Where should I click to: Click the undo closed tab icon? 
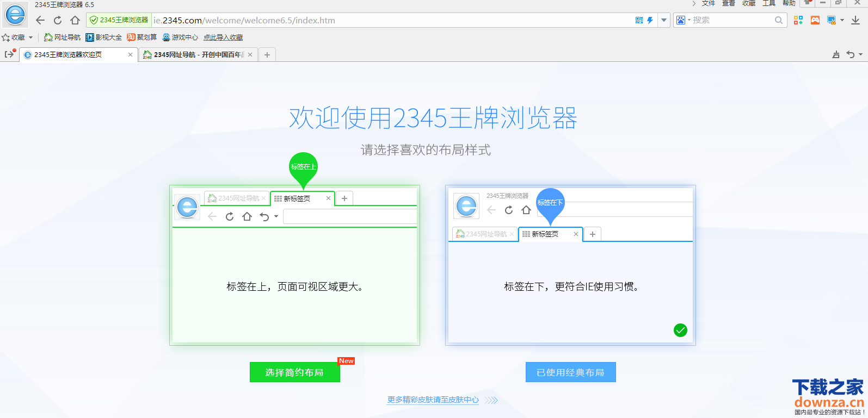851,54
